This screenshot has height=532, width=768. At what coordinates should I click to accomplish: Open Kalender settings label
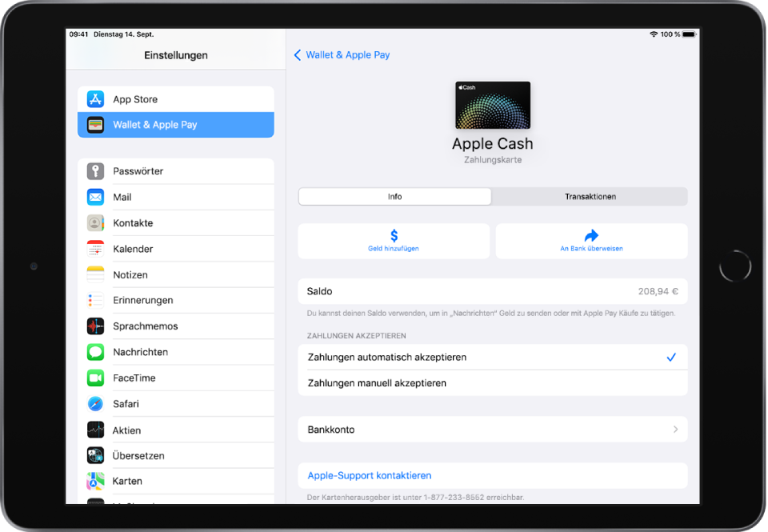[133, 249]
